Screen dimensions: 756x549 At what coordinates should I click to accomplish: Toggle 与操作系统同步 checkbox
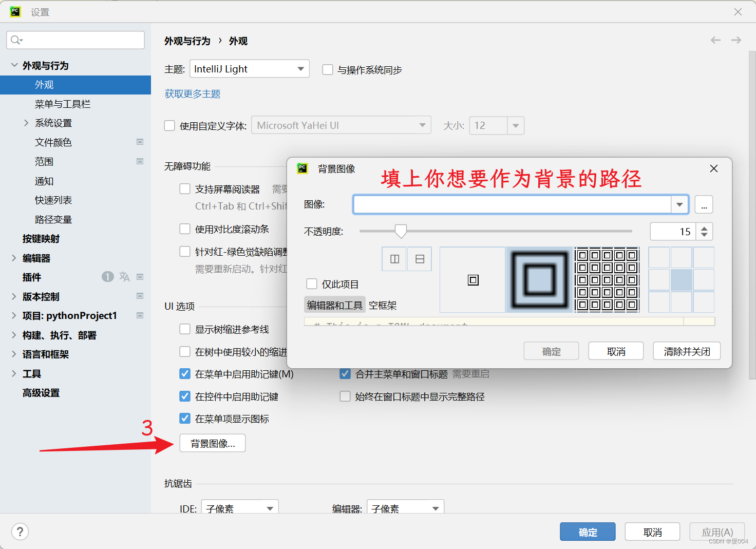pyautogui.click(x=328, y=69)
